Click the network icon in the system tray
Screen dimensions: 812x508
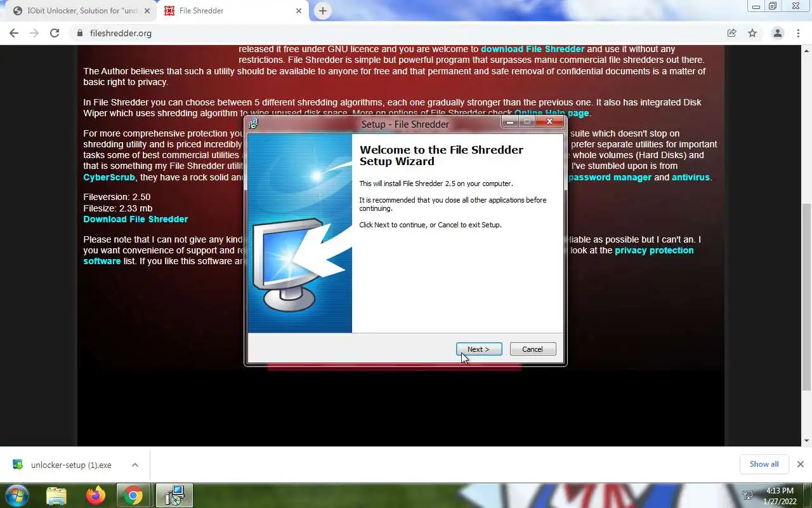pos(749,495)
